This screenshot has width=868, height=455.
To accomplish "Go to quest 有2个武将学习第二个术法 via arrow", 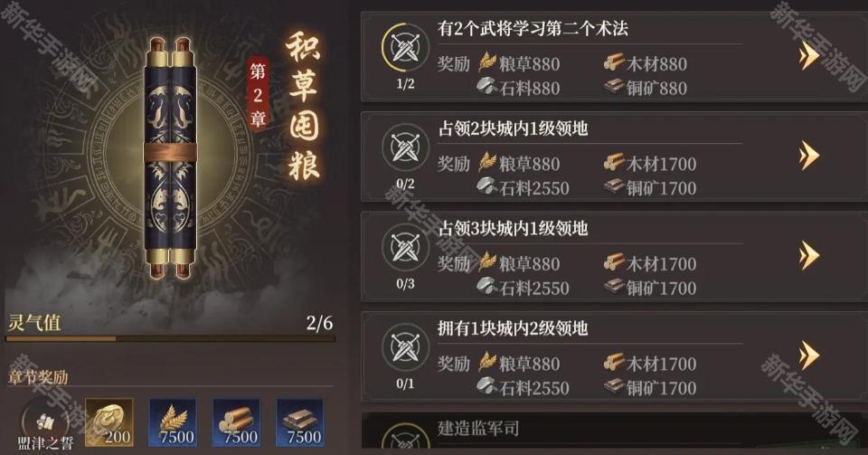I will (808, 55).
